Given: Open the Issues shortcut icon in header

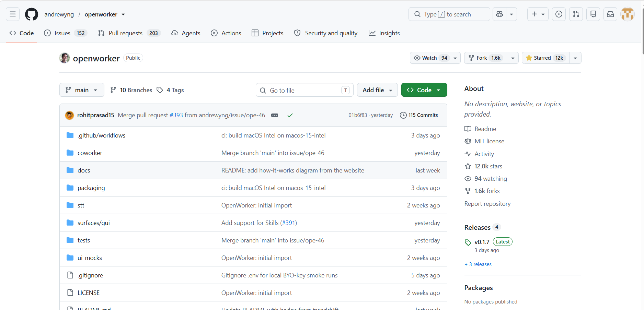Looking at the screenshot, I should (x=559, y=14).
